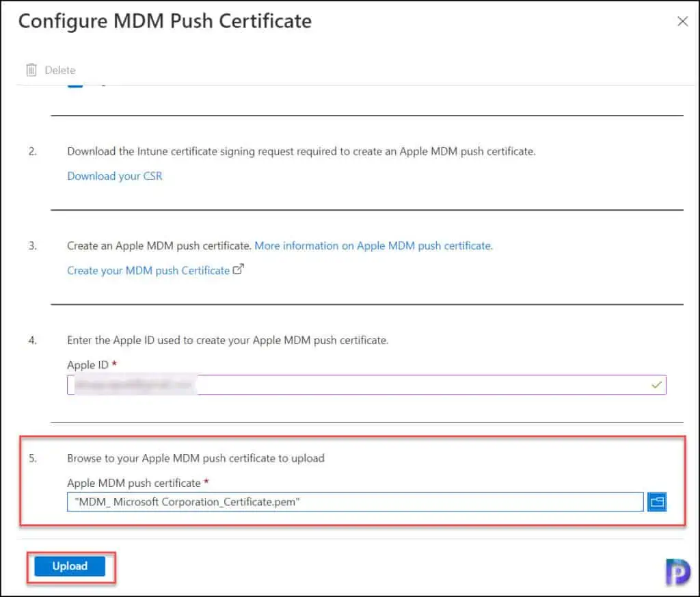The width and height of the screenshot is (700, 597).
Task: Click the Apple ID field label
Action: (87, 364)
